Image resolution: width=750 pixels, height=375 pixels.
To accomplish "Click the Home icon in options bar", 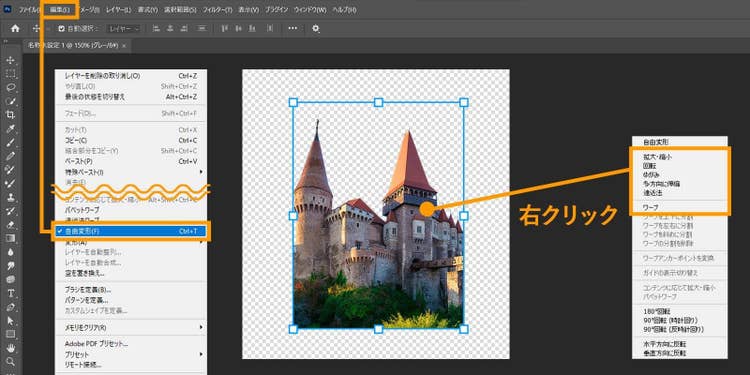I will point(15,28).
